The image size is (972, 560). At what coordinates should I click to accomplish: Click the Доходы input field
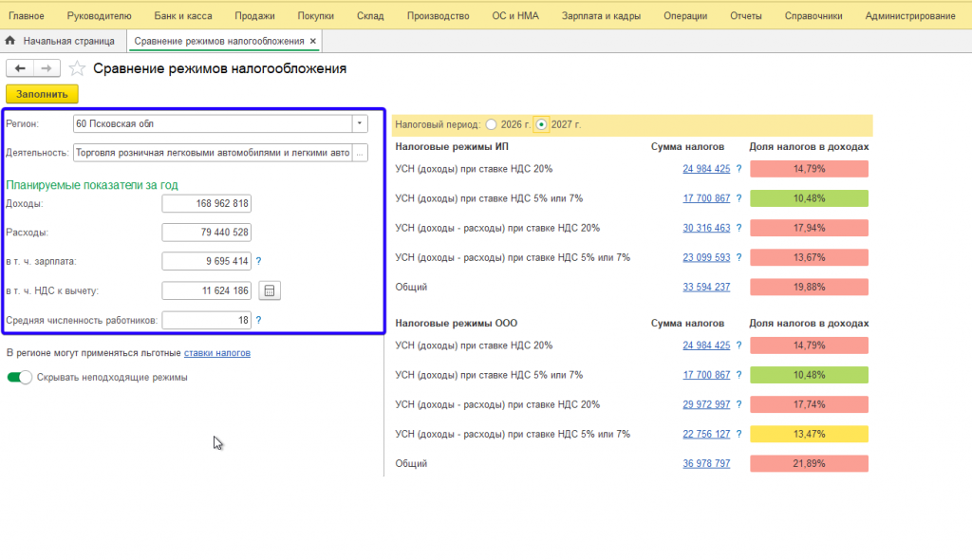(206, 203)
